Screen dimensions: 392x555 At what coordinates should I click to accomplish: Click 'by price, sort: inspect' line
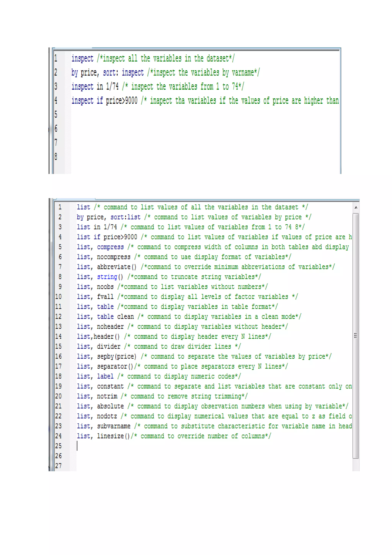tap(166, 72)
